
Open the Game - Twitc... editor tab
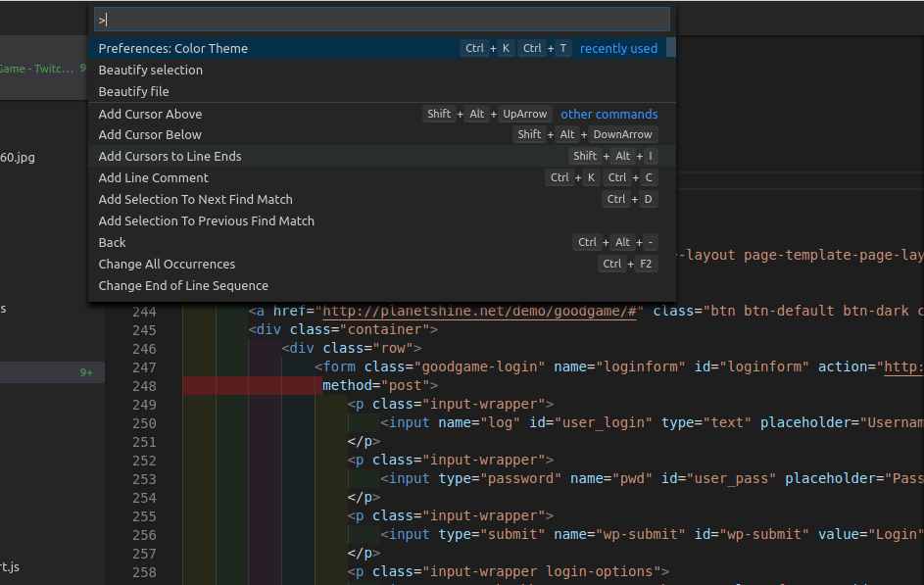39,69
